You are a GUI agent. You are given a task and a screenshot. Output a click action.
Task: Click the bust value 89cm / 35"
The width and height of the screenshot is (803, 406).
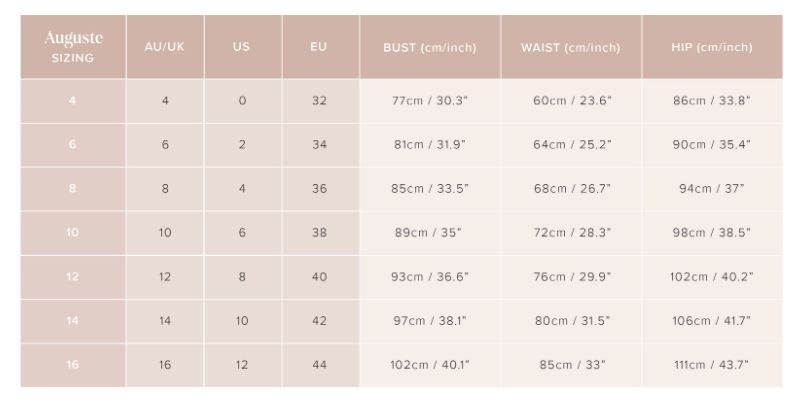coord(430,233)
